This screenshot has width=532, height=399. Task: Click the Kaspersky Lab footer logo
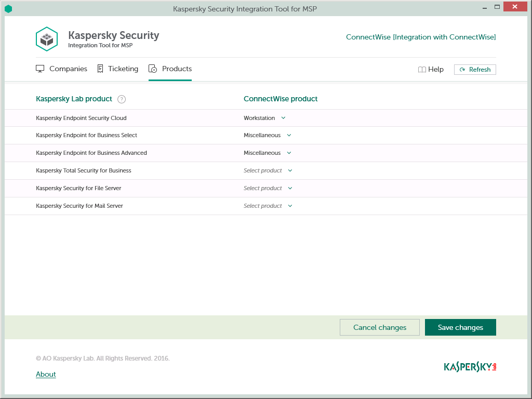tap(470, 367)
